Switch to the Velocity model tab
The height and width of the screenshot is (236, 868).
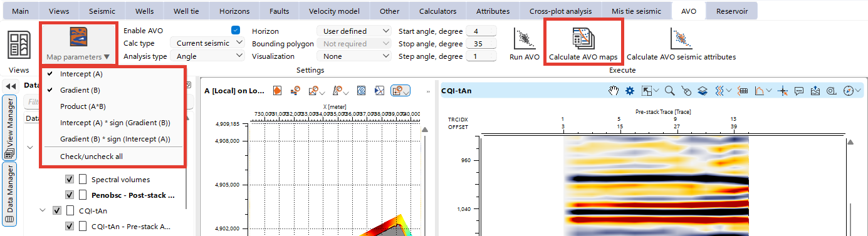[x=335, y=11]
